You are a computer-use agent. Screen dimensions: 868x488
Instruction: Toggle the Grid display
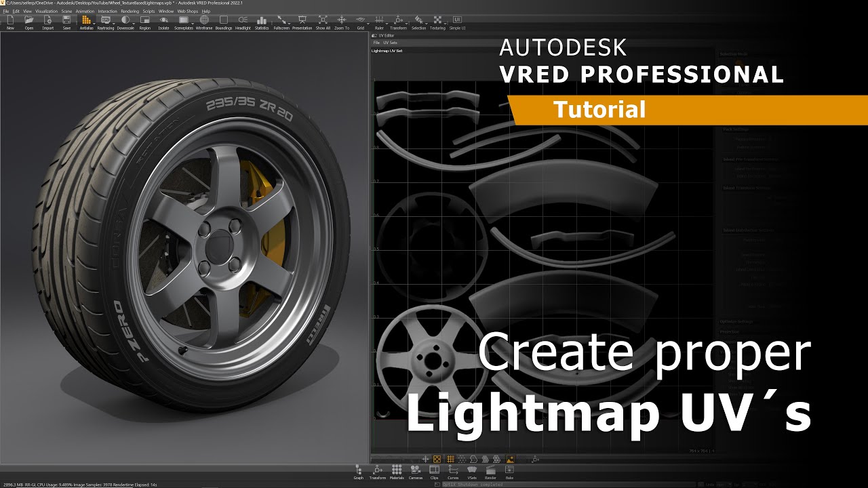[x=360, y=23]
